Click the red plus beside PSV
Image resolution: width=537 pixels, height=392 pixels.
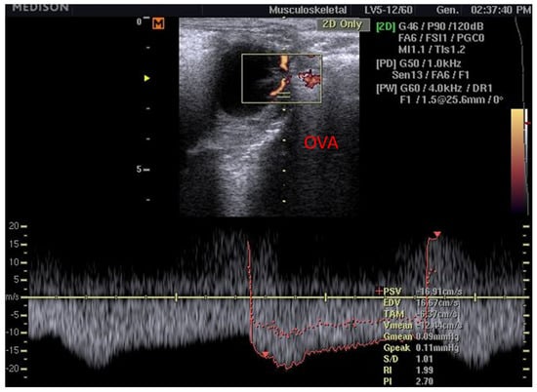click(379, 292)
